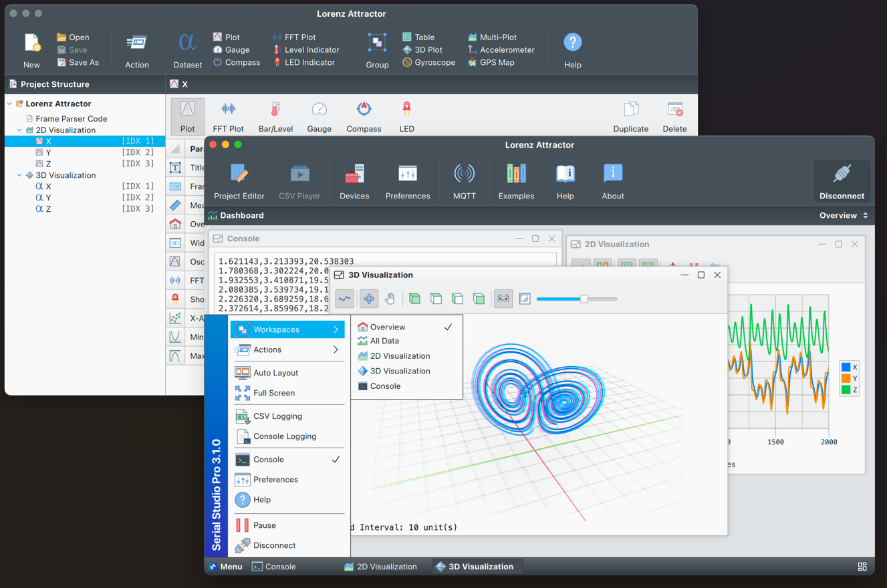
Task: Expand the Actions submenu
Action: point(287,349)
